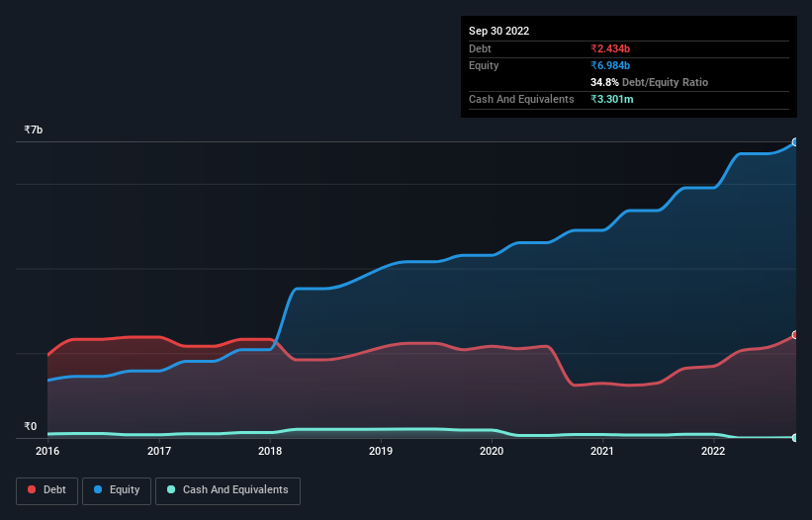Click the 34.8% Debt/Equity Ratio text
The height and width of the screenshot is (520, 812).
coord(649,82)
